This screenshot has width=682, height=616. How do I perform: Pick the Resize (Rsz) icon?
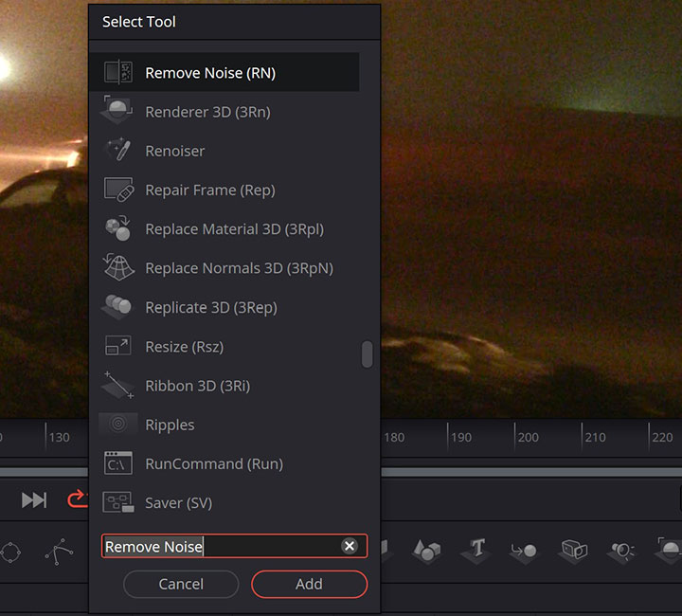click(x=118, y=346)
